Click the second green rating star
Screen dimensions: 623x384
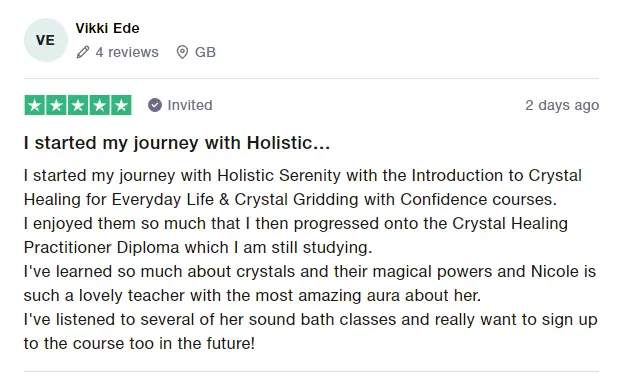(x=56, y=105)
